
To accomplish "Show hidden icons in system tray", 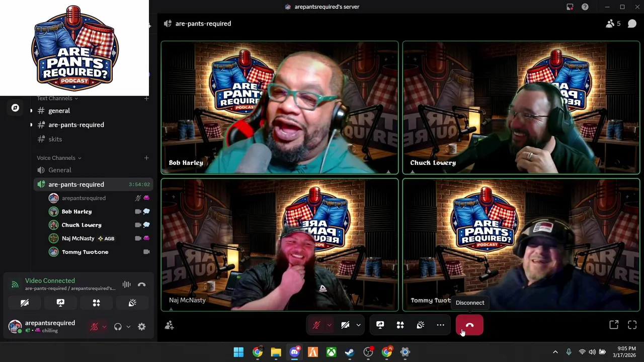I will pyautogui.click(x=555, y=352).
